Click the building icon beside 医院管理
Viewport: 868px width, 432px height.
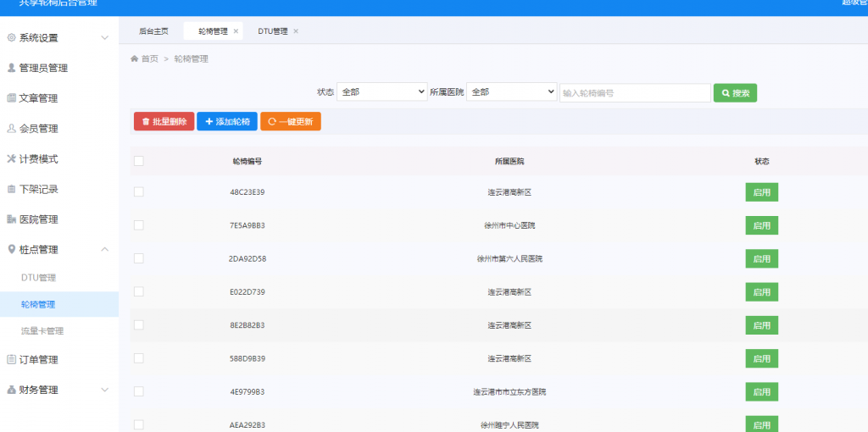(11, 219)
